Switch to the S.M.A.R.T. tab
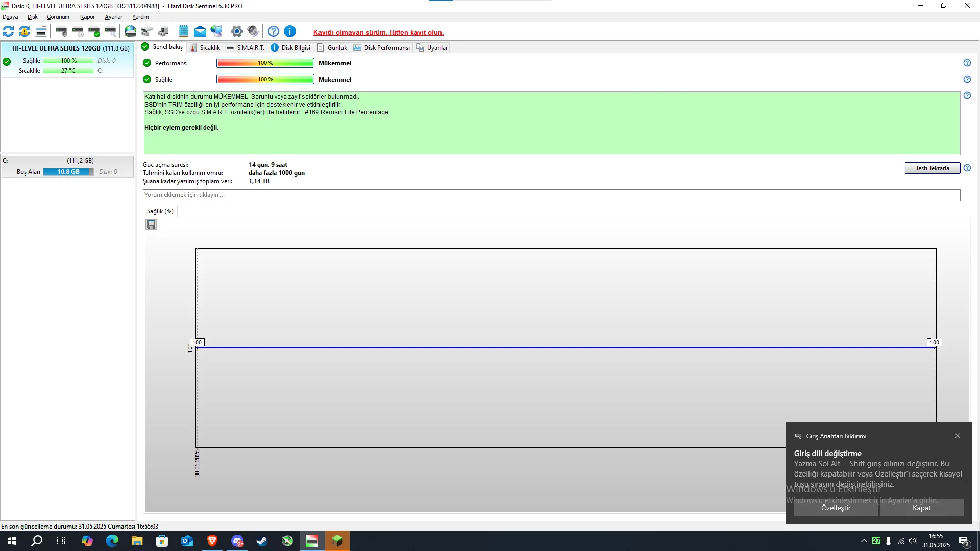Viewport: 980px width, 551px height. (x=246, y=48)
